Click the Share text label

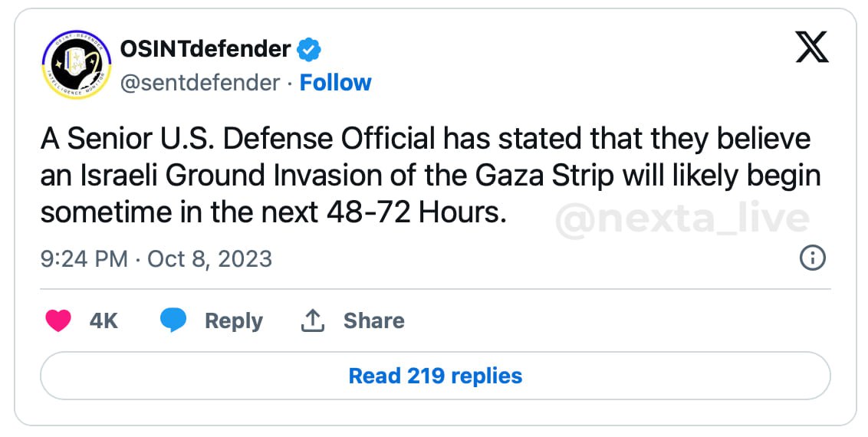[x=373, y=320]
